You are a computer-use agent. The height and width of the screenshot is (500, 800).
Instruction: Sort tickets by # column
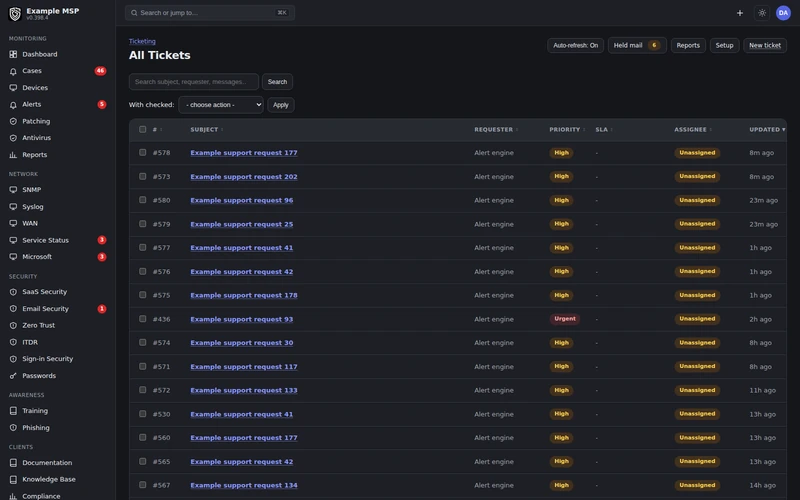tap(157, 130)
